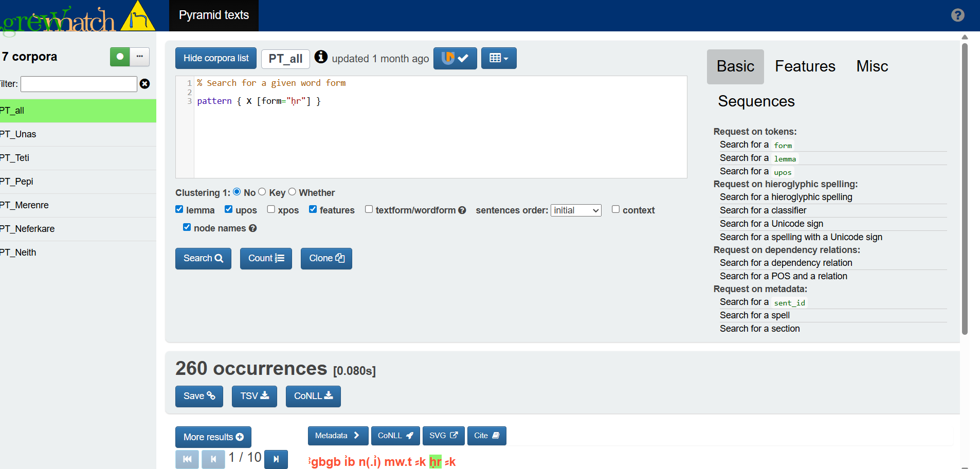The width and height of the screenshot is (980, 469).
Task: Run the Search query
Action: [x=203, y=258]
